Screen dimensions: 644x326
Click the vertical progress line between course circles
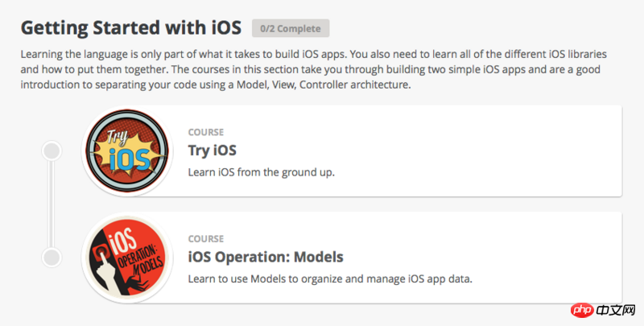(52, 204)
